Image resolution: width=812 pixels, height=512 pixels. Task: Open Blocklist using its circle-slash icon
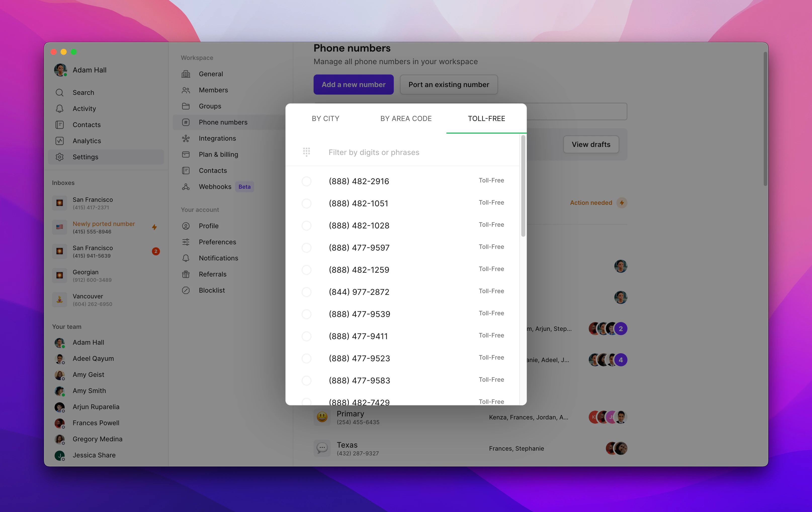[186, 290]
